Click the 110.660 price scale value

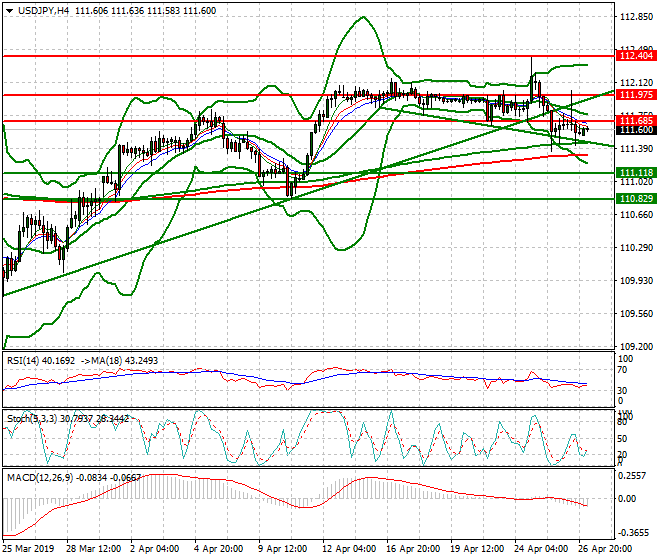(x=637, y=215)
